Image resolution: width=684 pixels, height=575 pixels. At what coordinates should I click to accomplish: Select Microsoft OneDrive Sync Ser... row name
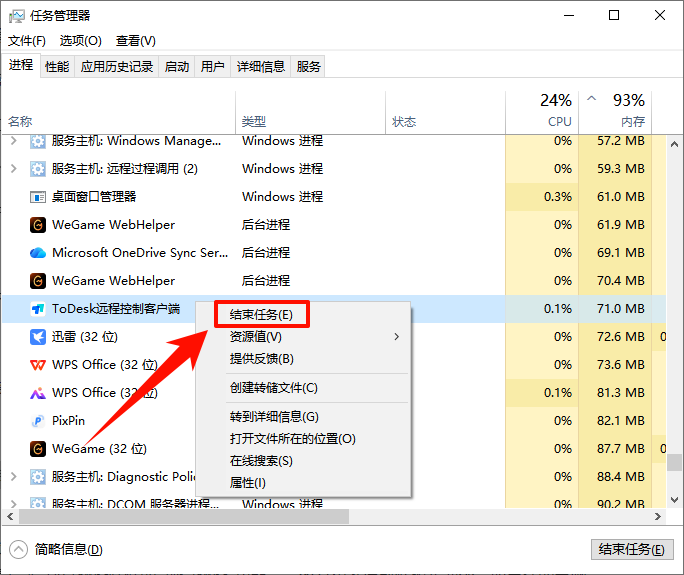pos(140,253)
